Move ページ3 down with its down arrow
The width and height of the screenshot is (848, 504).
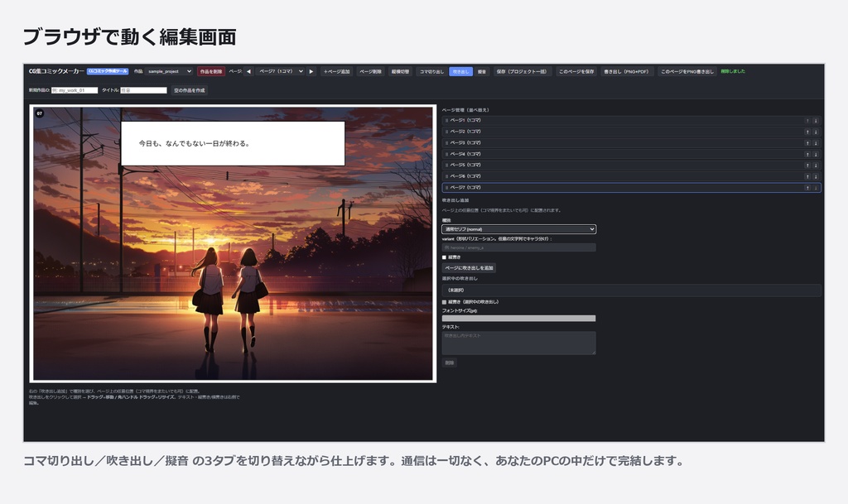pos(816,143)
